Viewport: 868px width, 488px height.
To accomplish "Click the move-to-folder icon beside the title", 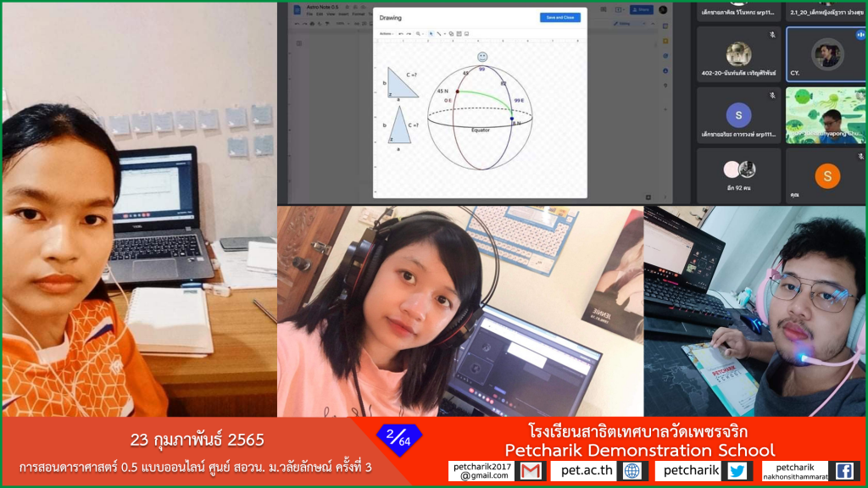I will (x=355, y=7).
